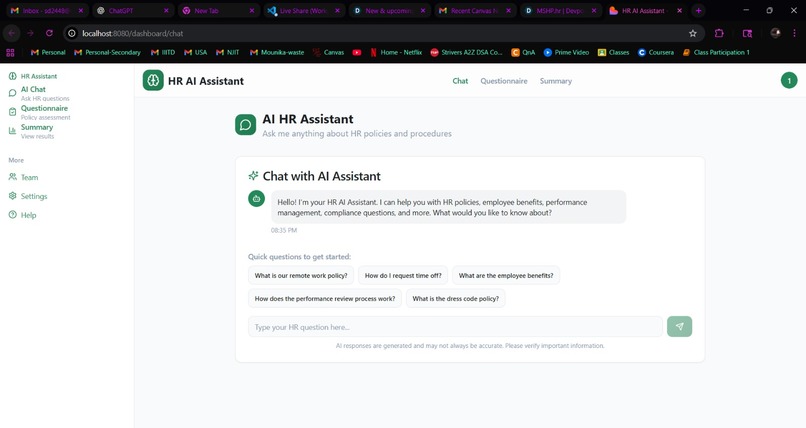Screen dimensions: 806x428
Task: Ask 'How do I request time off?'
Action: coord(403,275)
